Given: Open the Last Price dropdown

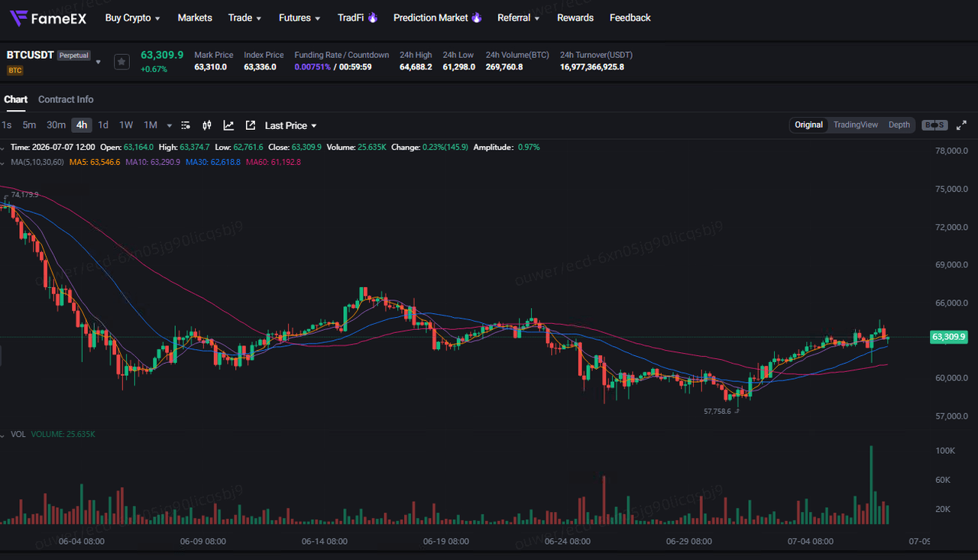Looking at the screenshot, I should (290, 125).
